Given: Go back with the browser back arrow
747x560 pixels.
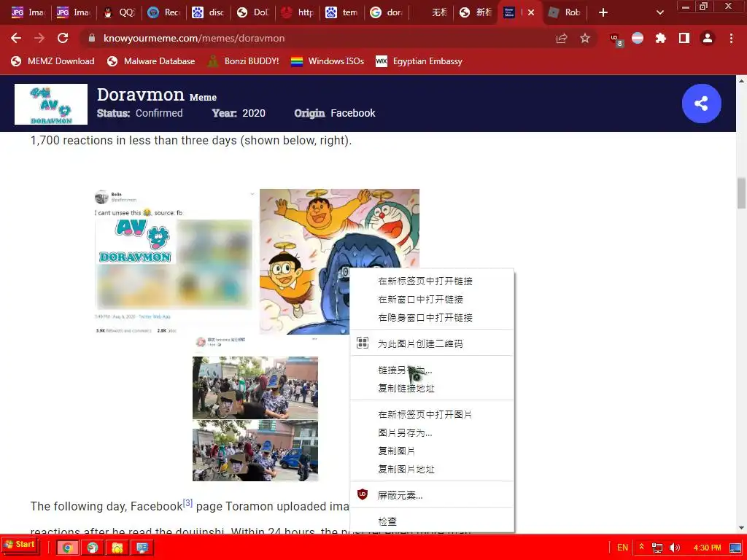Looking at the screenshot, I should pos(16,38).
